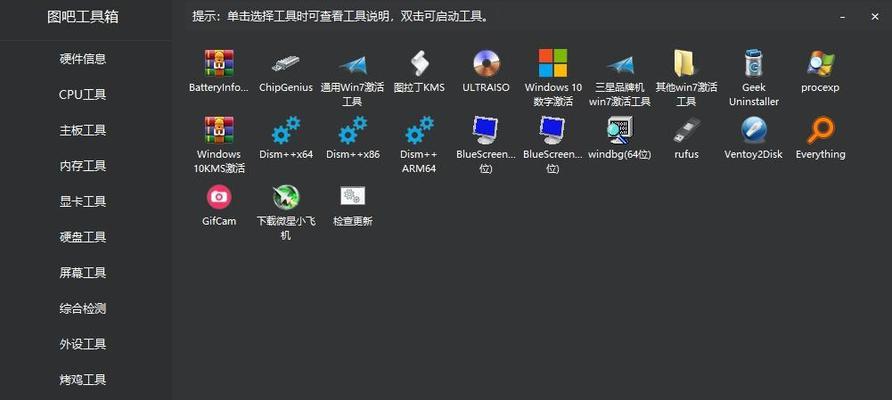Select the Everything search icon
Screen dimensions: 892x400
820,130
